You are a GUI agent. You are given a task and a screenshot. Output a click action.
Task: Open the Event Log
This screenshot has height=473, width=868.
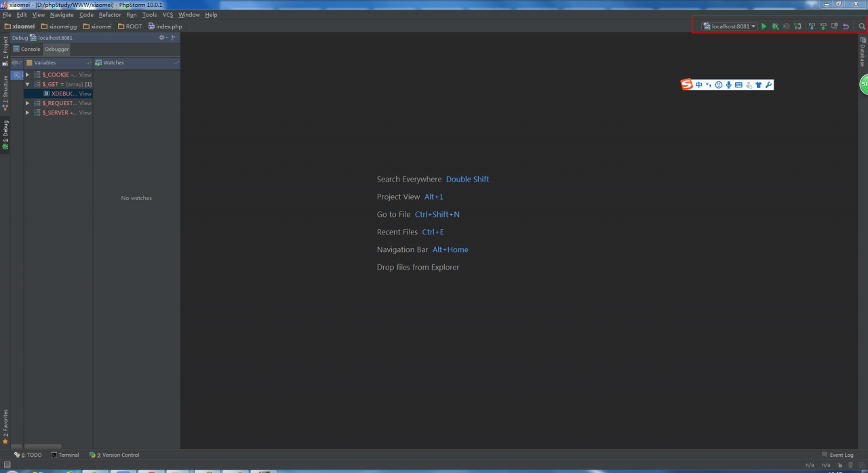tap(837, 455)
